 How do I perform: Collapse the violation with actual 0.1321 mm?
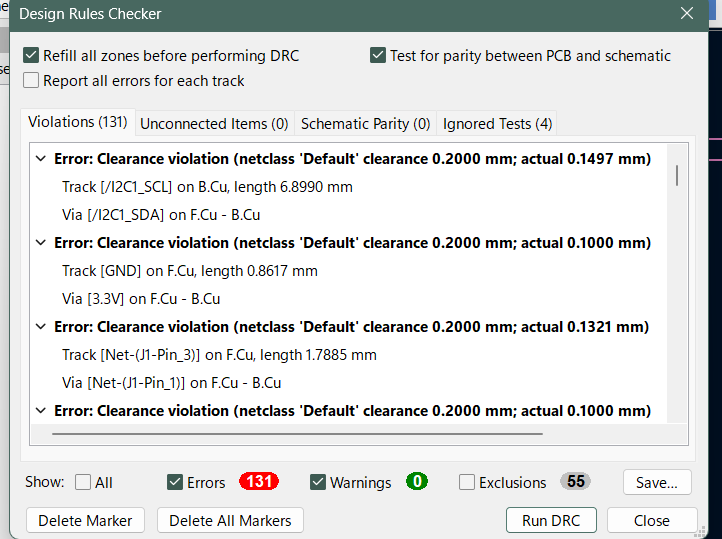[x=41, y=327]
